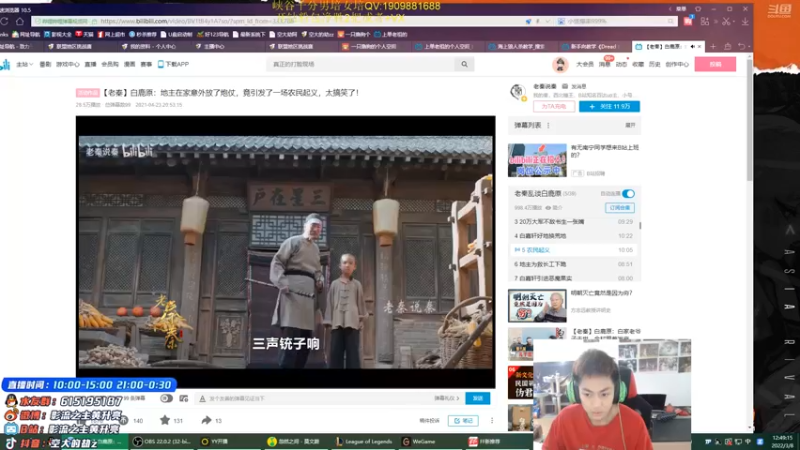Click the tab mute speaker icon
800x450 pixels.
(692, 46)
